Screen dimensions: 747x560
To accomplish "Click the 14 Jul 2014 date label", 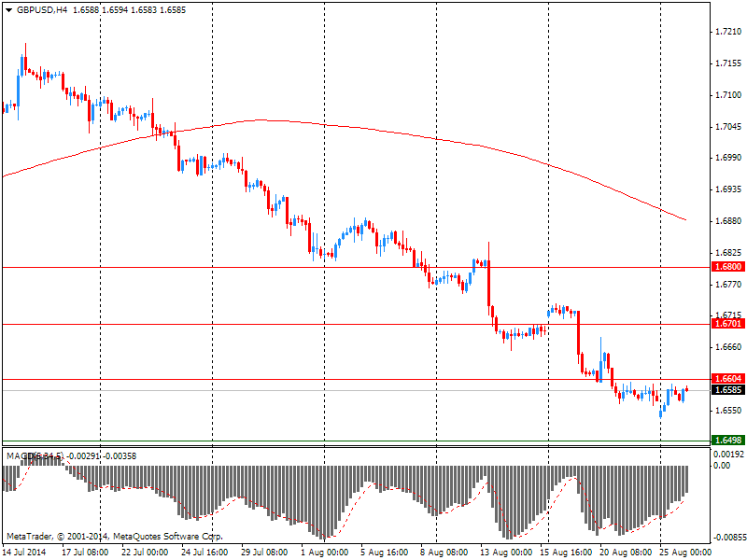I will click(25, 553).
